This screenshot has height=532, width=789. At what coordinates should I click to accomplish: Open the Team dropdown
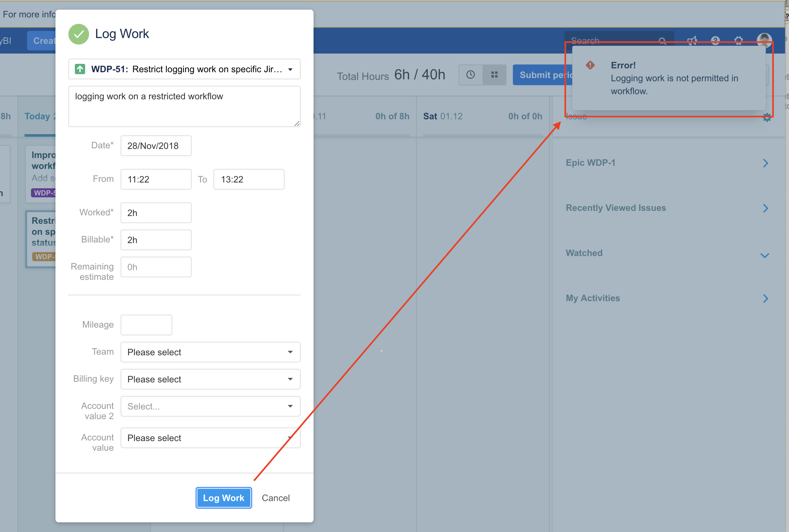pos(210,352)
